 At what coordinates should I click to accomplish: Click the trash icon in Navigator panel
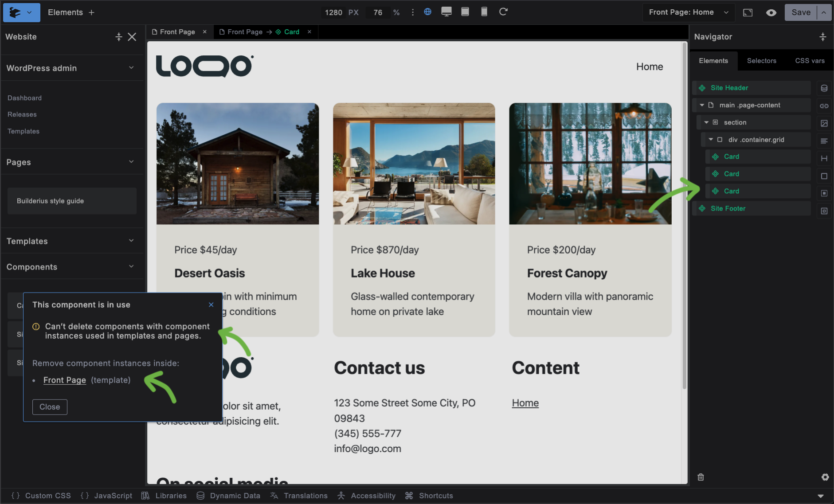(701, 477)
